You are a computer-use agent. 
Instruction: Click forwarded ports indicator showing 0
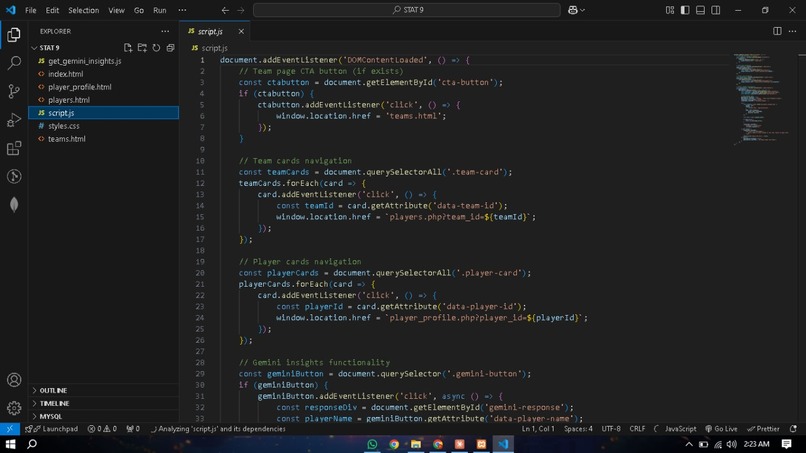pos(133,429)
